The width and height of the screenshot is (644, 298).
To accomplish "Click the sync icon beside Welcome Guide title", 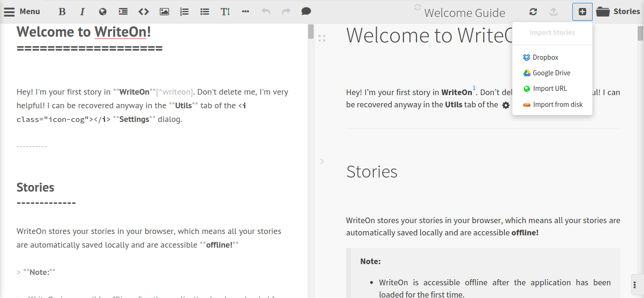I will click(417, 7).
